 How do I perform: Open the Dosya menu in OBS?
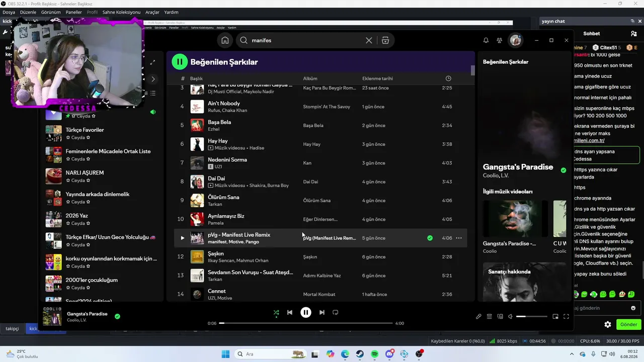9,12
